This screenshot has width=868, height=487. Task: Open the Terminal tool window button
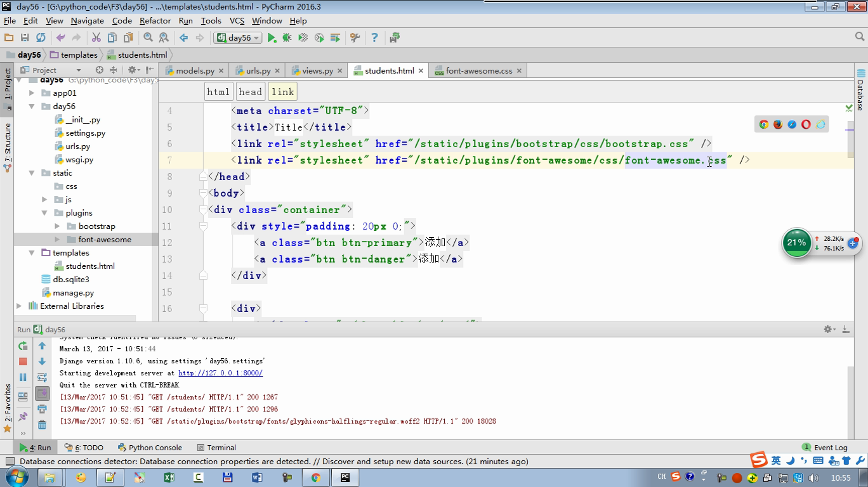pyautogui.click(x=216, y=447)
